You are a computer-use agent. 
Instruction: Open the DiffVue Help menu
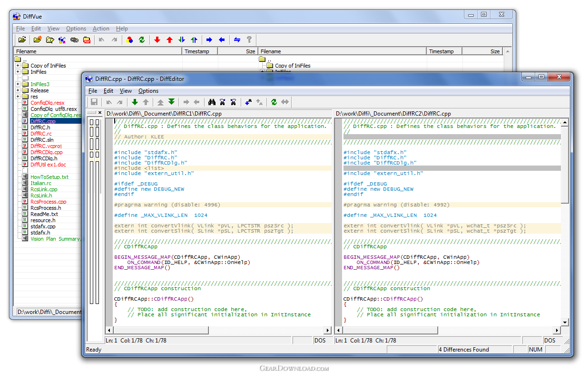tap(122, 29)
